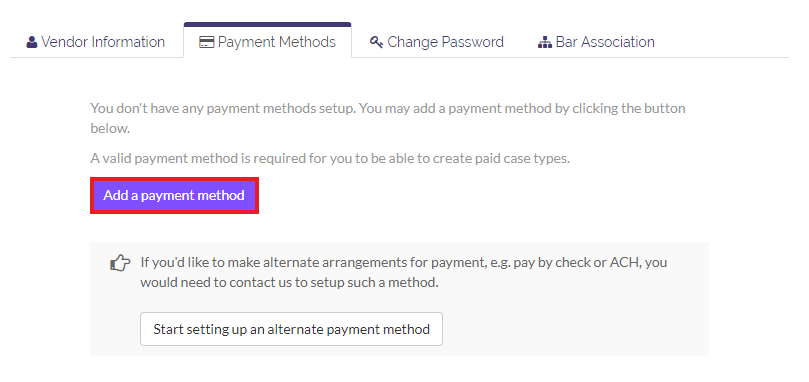Switch to the Change Password tab
Screen dimensions: 809x382
(436, 42)
